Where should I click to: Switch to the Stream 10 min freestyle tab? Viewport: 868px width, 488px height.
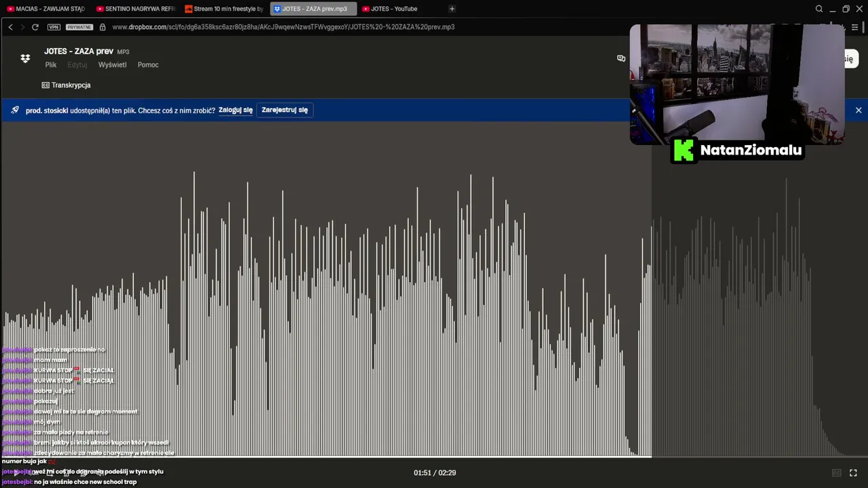[x=224, y=9]
